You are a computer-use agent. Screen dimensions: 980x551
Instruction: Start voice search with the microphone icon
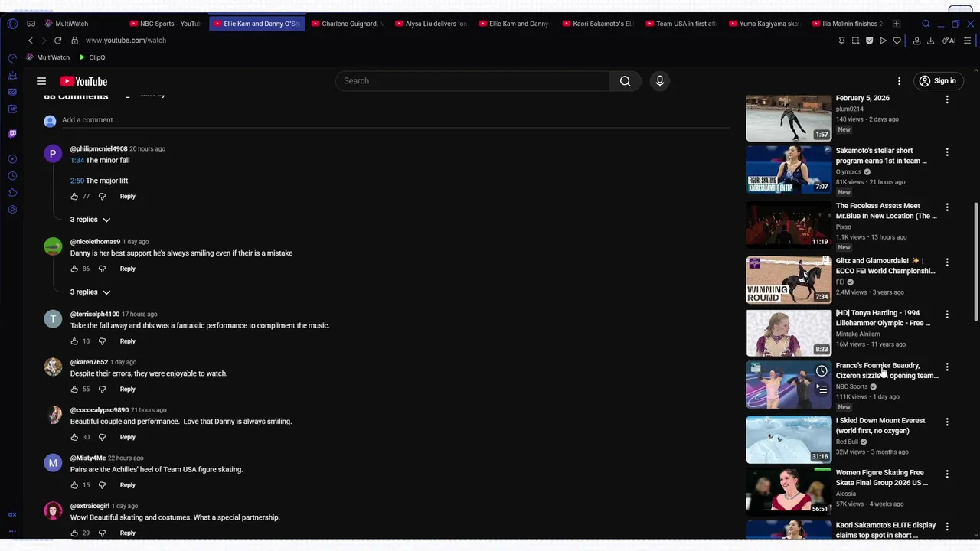(x=660, y=81)
